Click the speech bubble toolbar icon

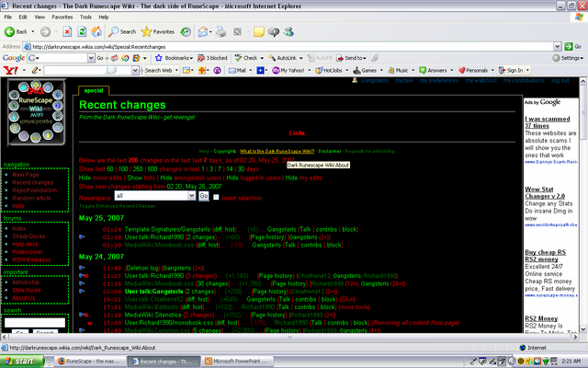click(x=274, y=32)
